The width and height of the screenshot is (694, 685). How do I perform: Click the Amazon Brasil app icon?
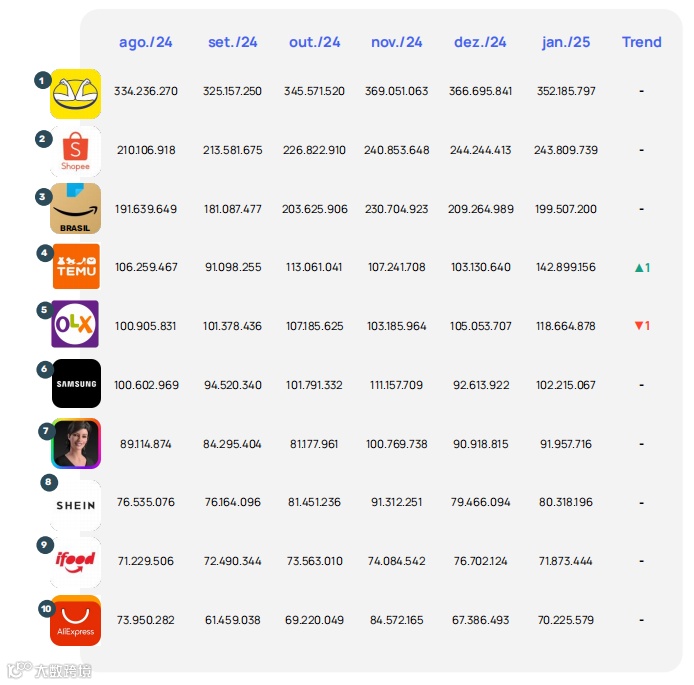75,208
